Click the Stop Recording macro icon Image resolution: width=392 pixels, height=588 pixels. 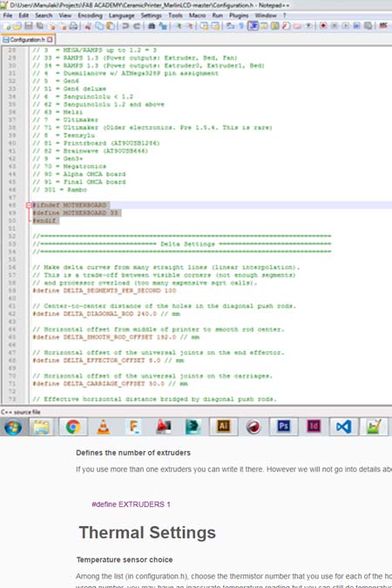335,26
